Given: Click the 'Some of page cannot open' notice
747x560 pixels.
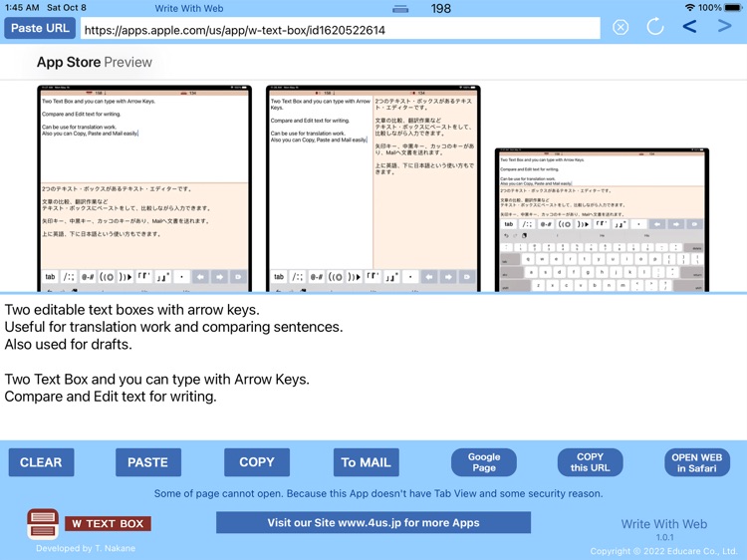Looking at the screenshot, I should point(378,494).
